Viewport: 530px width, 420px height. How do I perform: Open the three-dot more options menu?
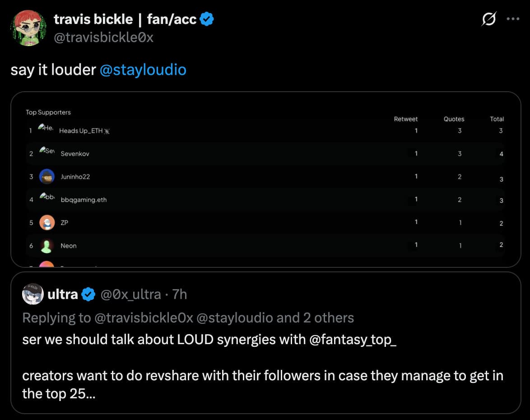pyautogui.click(x=513, y=19)
